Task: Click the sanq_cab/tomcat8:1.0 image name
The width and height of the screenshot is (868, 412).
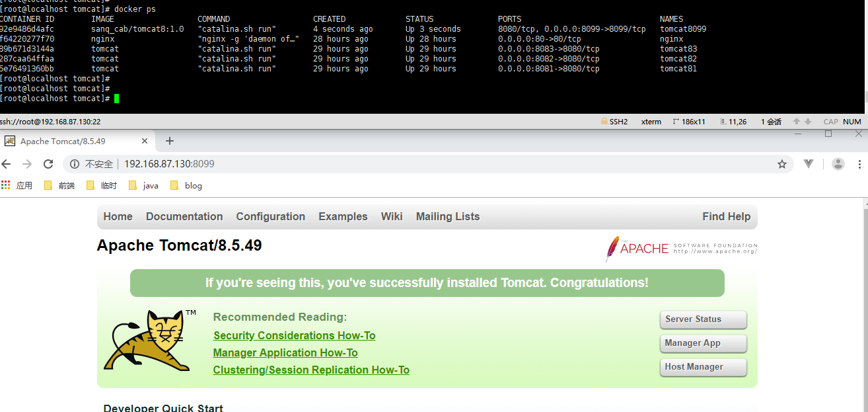Action: pos(137,29)
